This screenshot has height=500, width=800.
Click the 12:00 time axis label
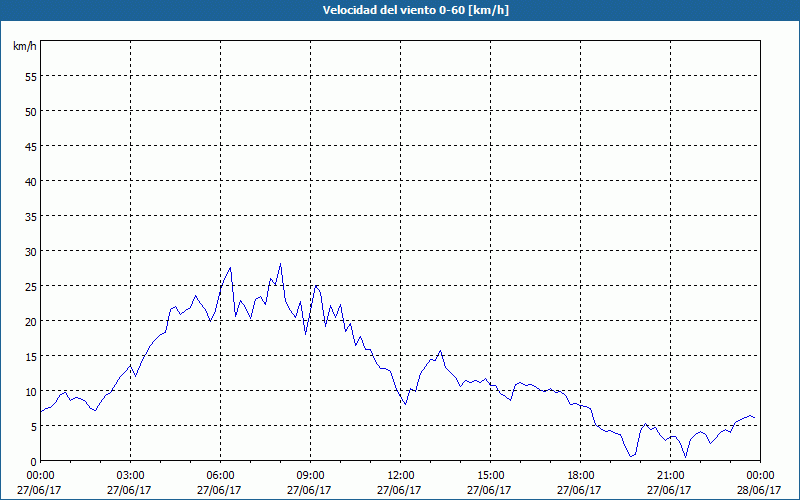[x=401, y=476]
